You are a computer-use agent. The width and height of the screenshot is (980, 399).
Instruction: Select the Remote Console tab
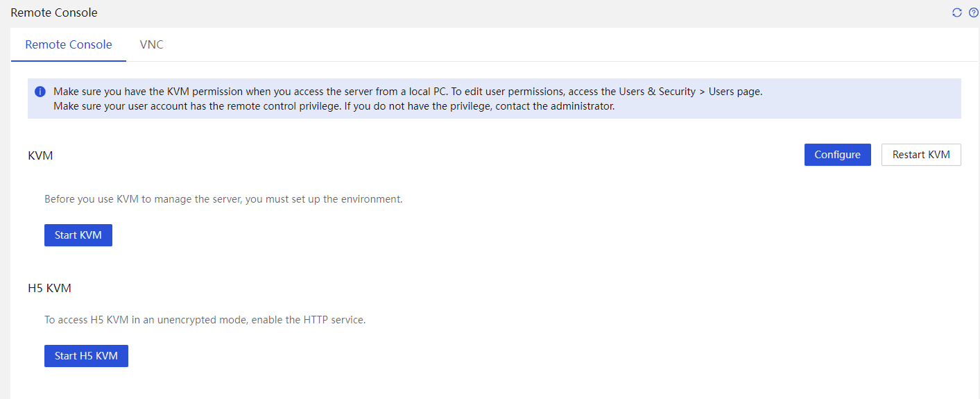pyautogui.click(x=69, y=44)
